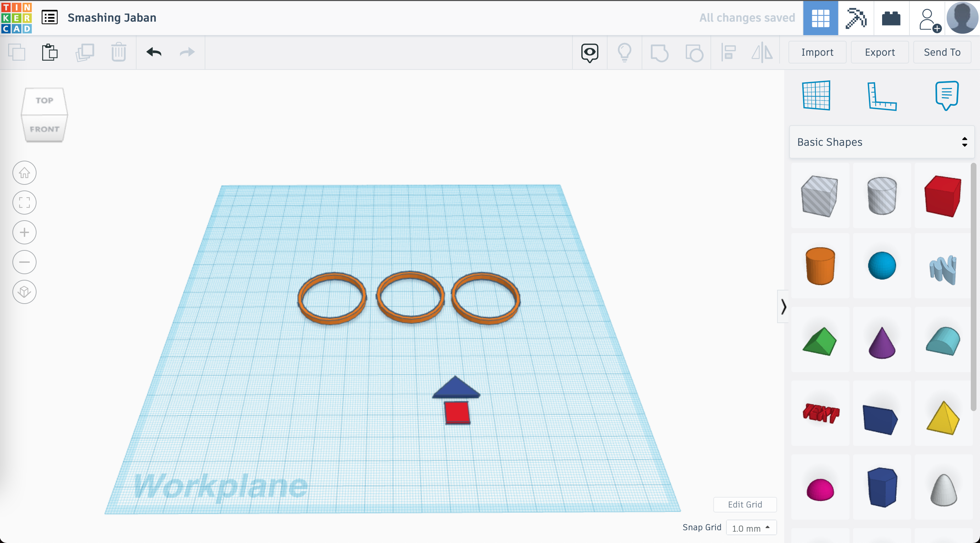Viewport: 980px width, 543px height.
Task: Pick the Cylinder hole shape
Action: click(881, 196)
